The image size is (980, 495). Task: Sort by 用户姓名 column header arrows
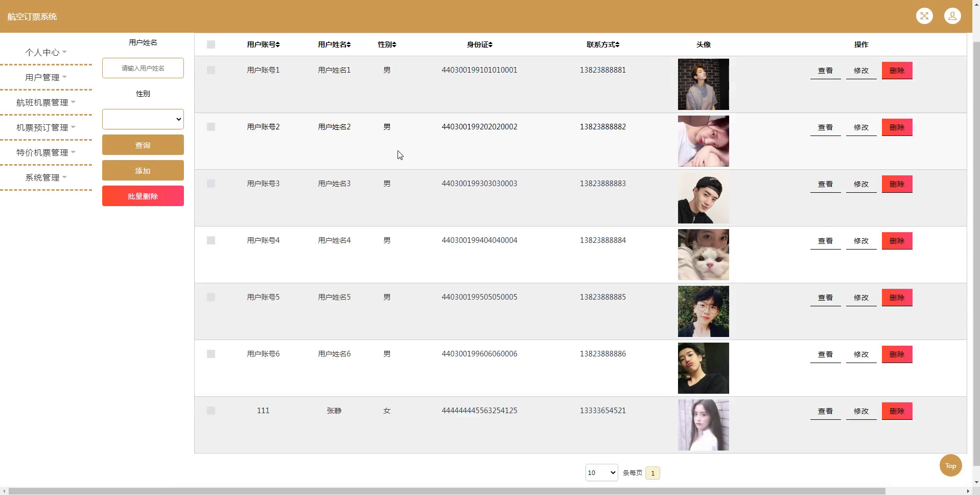point(348,44)
